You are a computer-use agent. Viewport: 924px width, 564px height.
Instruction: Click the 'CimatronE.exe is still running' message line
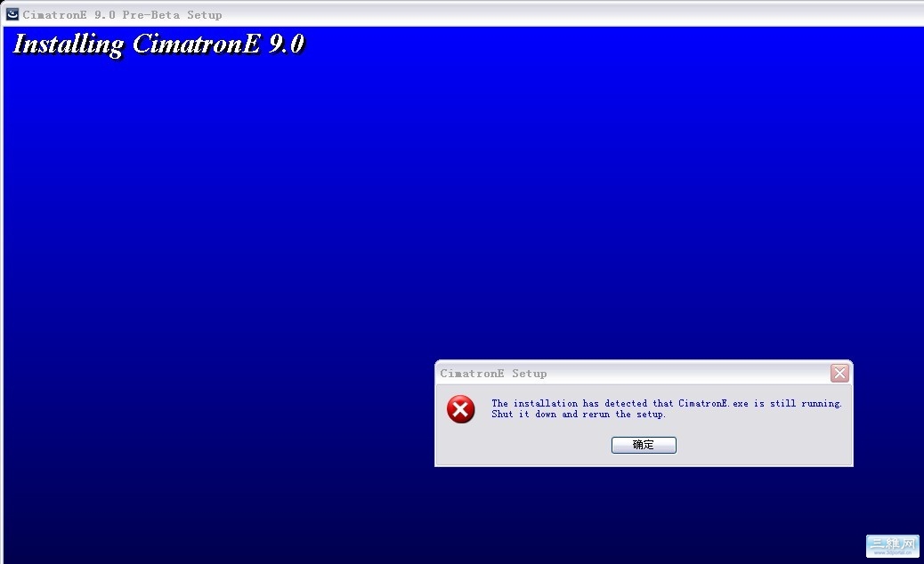coord(667,403)
